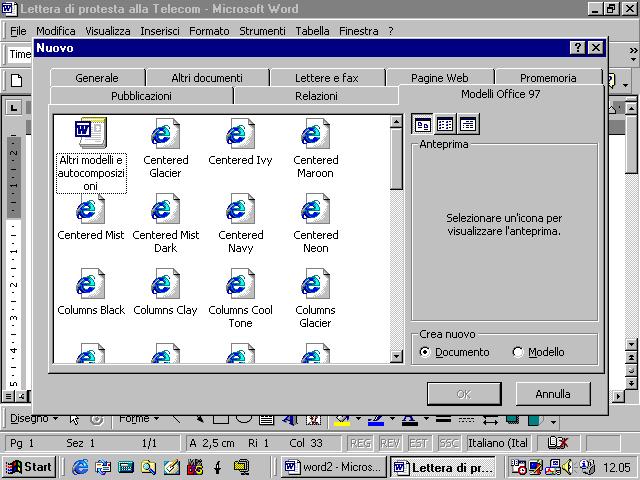Viewport: 640px width, 480px height.
Task: Apply yellow Fill Color swatch button
Action: coord(342,420)
